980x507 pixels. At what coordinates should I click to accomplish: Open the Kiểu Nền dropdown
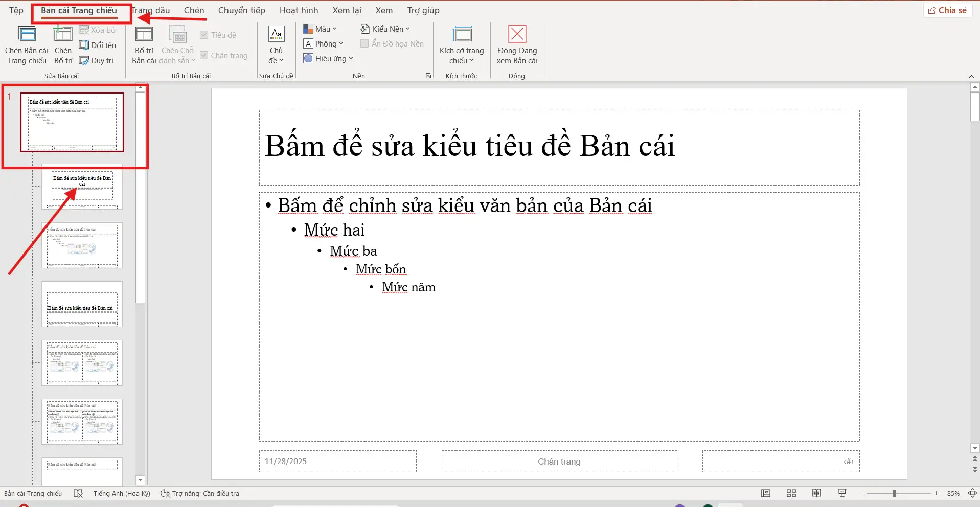pos(385,29)
